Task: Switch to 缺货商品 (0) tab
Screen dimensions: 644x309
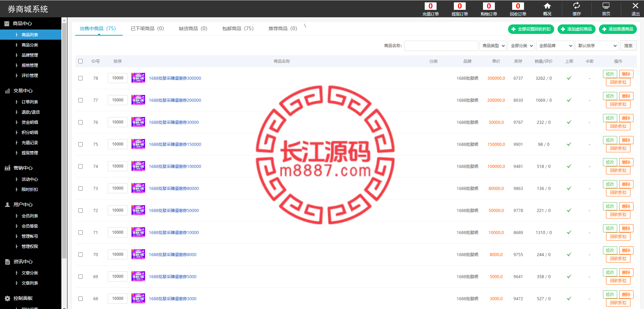Action: tap(193, 28)
